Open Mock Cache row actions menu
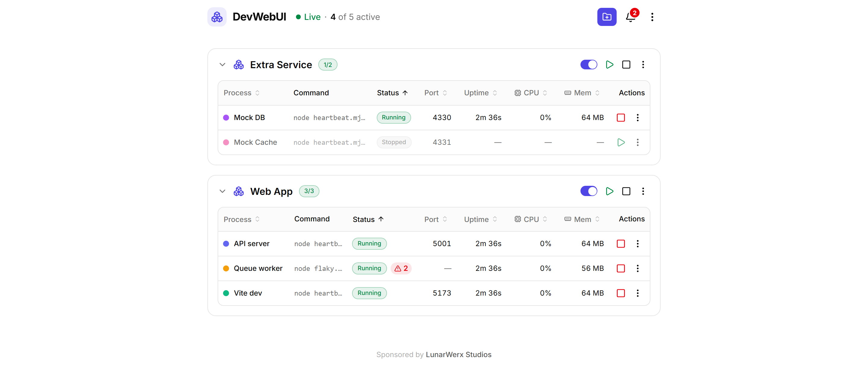Image resolution: width=868 pixels, height=374 pixels. click(637, 142)
